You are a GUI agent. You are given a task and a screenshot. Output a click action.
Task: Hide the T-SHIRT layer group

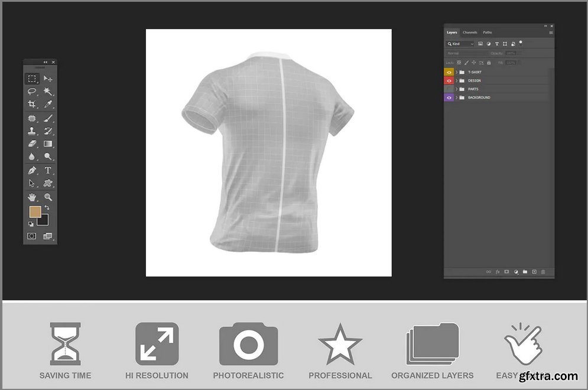tap(449, 72)
